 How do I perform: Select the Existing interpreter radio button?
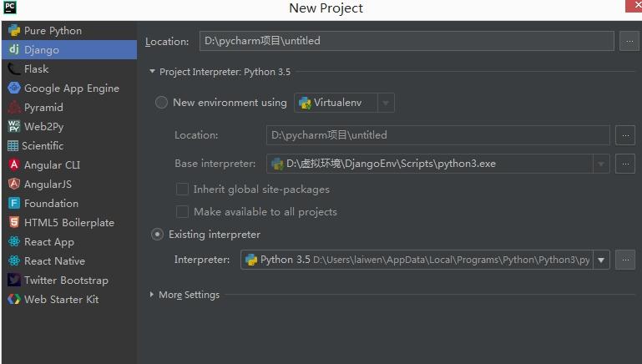pos(157,235)
